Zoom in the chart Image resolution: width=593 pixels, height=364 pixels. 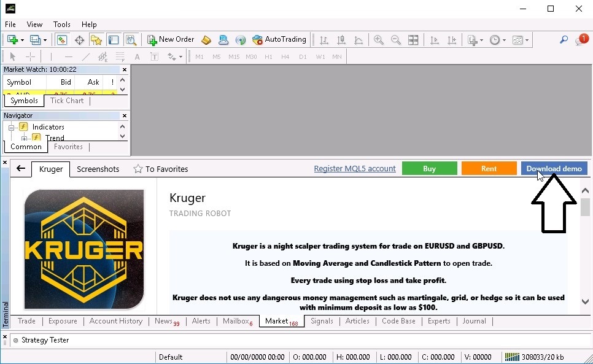coord(379,40)
